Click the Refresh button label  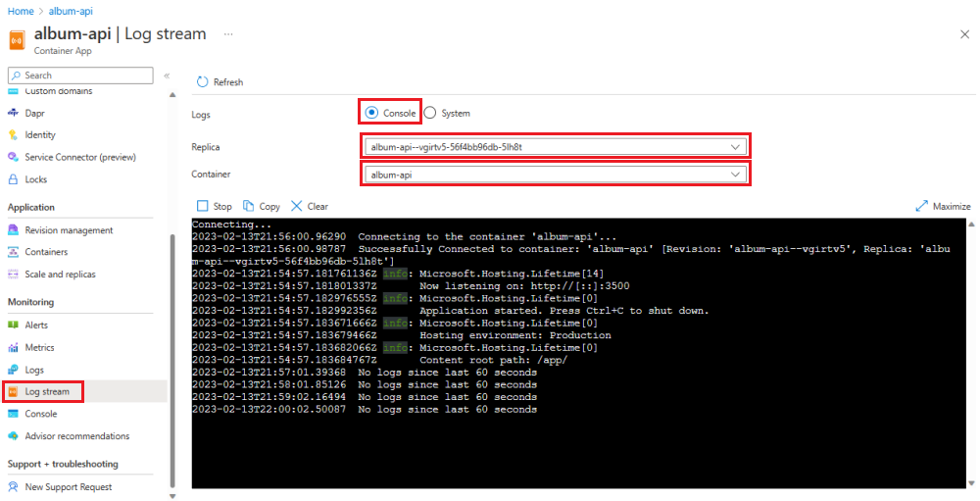(228, 82)
